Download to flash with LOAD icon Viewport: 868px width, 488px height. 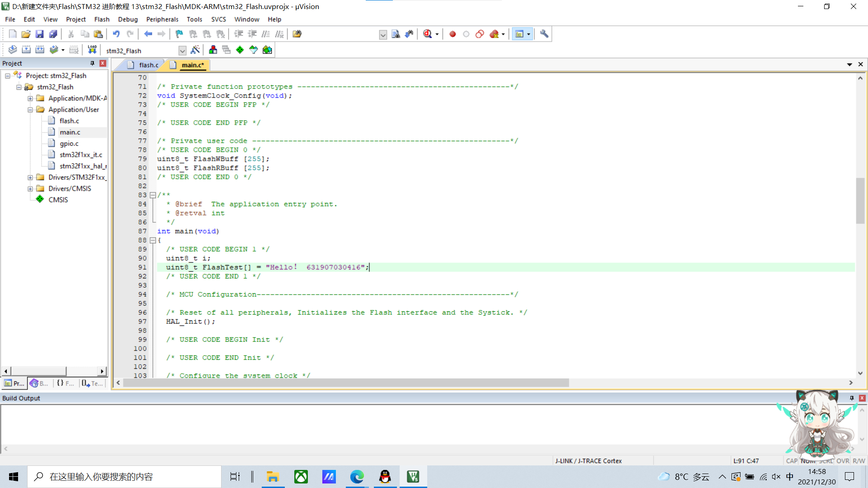[92, 50]
